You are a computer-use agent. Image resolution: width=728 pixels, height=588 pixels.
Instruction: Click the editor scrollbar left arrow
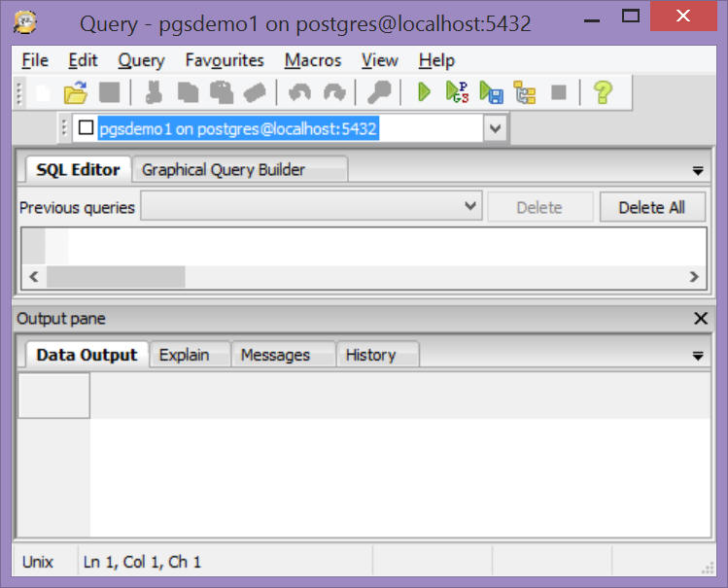tap(33, 277)
